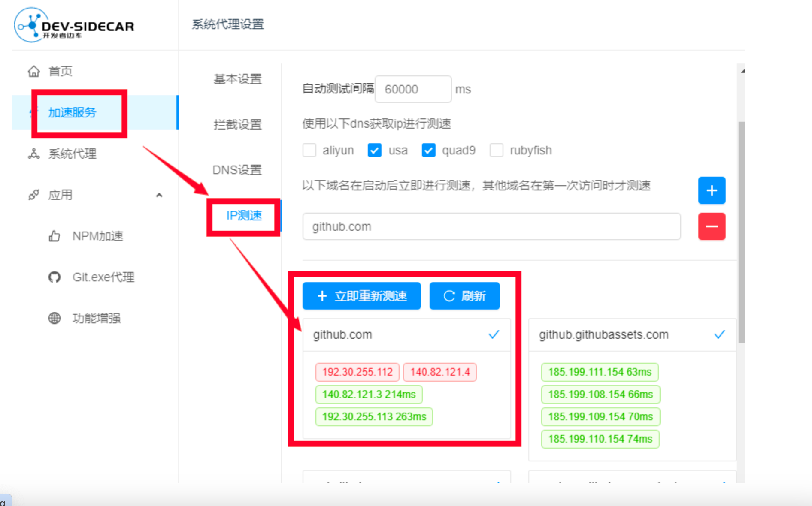Toggle the checkmark on github.com card
812x506 pixels.
[x=494, y=334]
